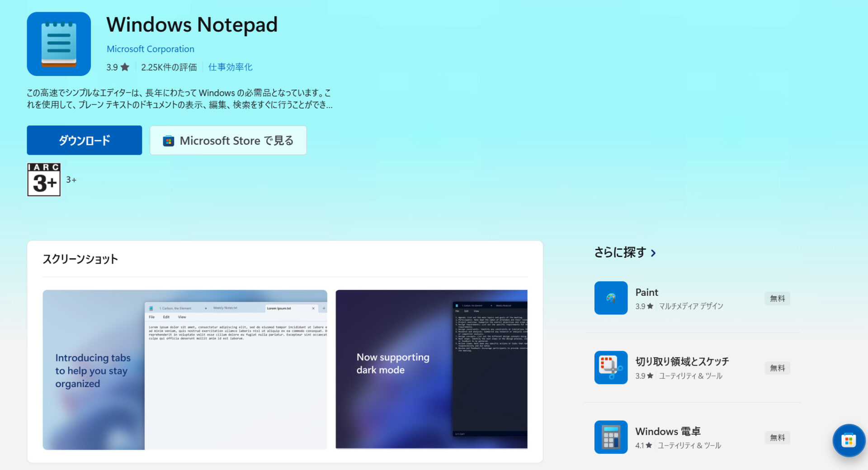Image resolution: width=868 pixels, height=470 pixels.
Task: Click the Paint app icon
Action: (x=611, y=298)
